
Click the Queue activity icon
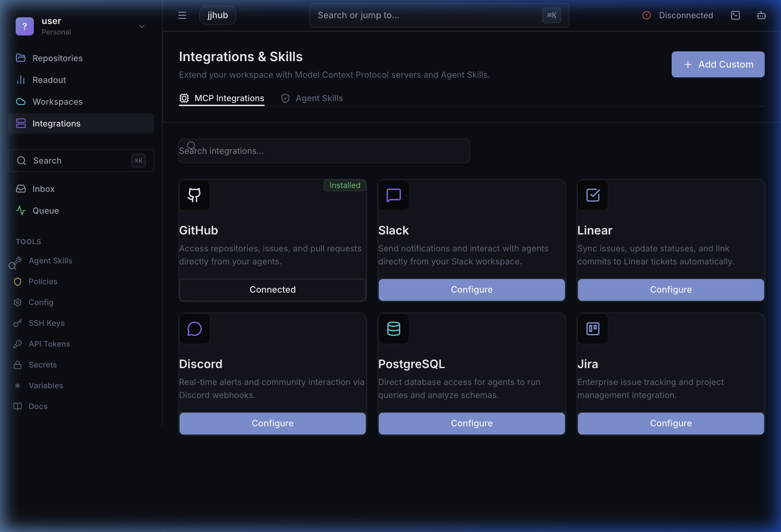(21, 211)
